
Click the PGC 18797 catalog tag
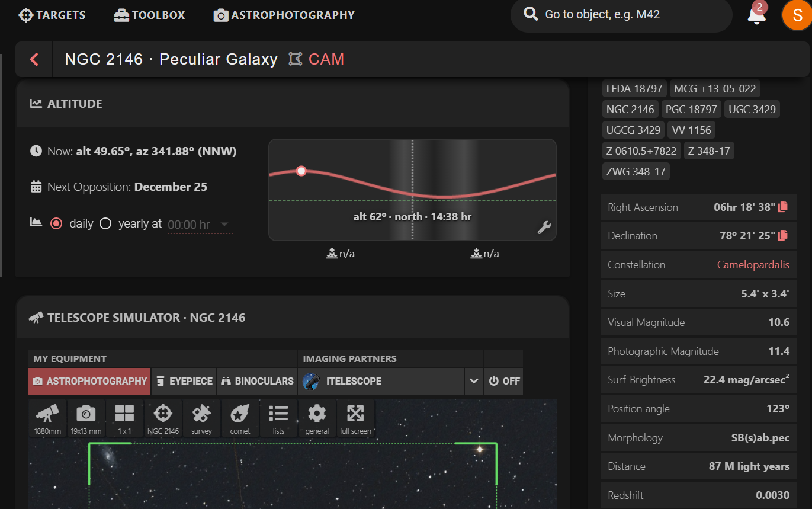click(x=691, y=110)
